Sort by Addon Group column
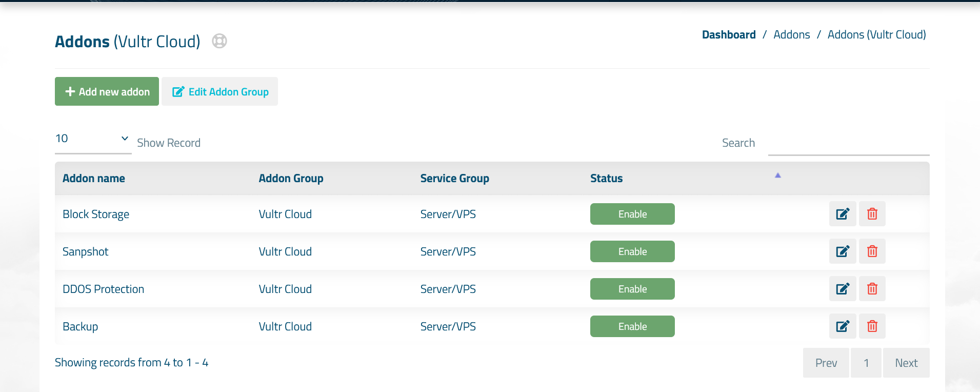The width and height of the screenshot is (980, 392). (x=291, y=179)
